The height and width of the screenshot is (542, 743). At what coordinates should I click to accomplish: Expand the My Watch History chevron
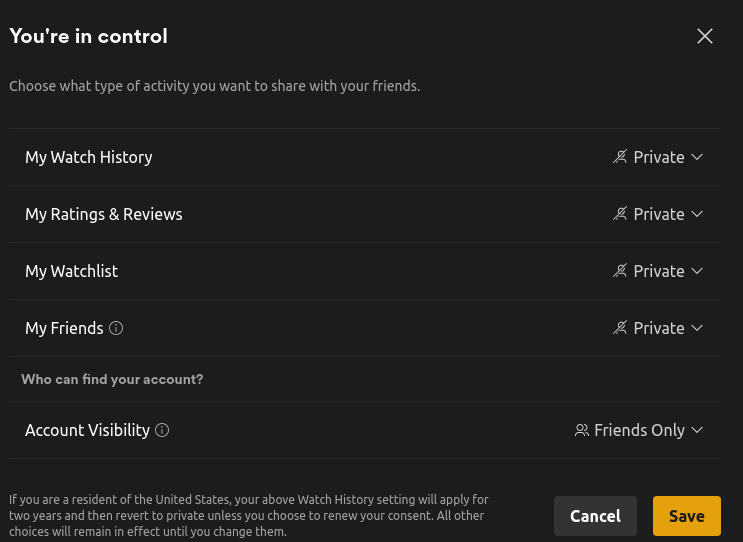(x=697, y=157)
